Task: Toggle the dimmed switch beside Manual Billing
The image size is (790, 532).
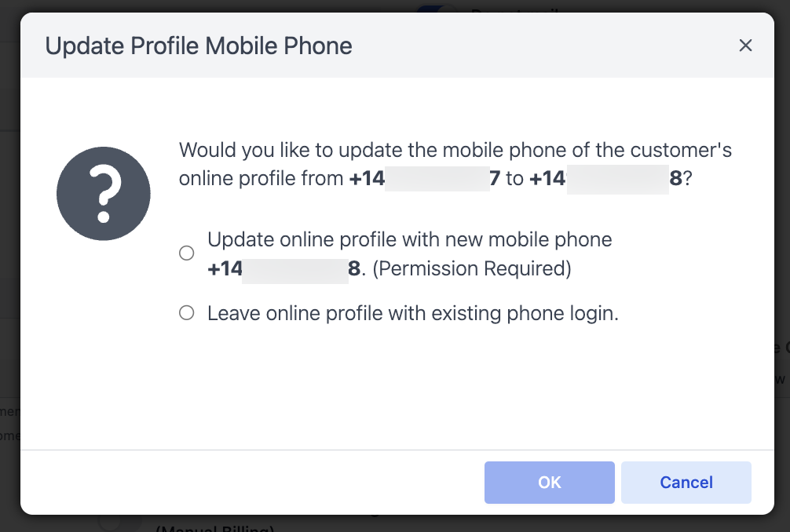Action: (120, 523)
